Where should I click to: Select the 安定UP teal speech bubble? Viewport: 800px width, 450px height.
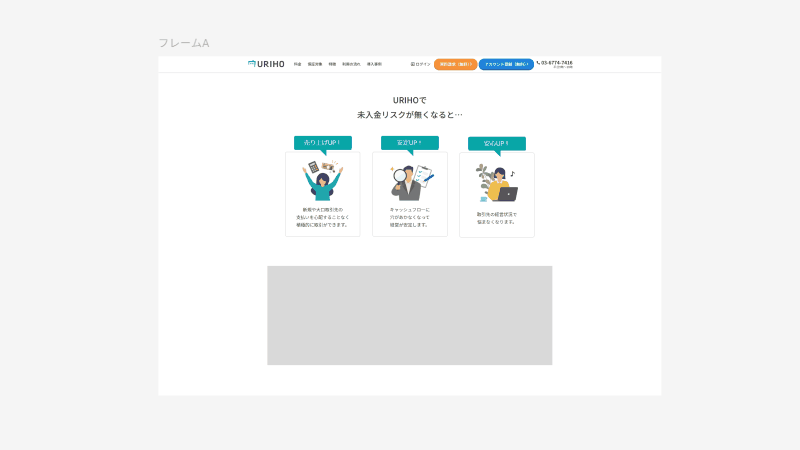pos(409,143)
